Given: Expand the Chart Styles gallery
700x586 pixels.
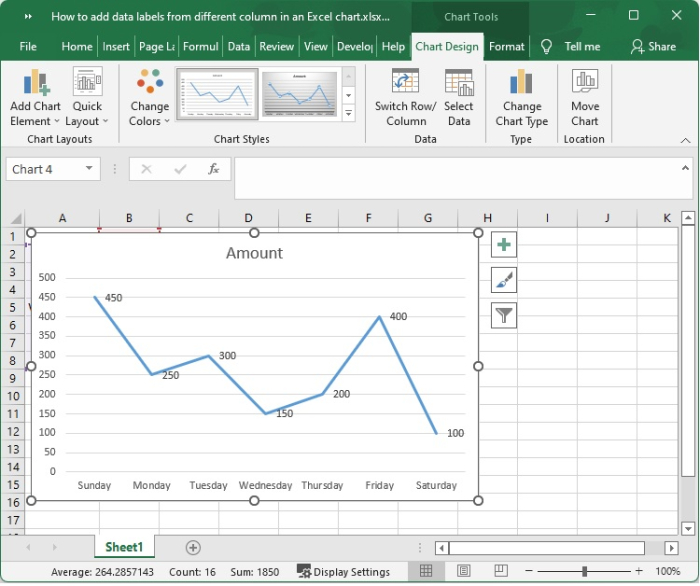Looking at the screenshot, I should click(349, 115).
